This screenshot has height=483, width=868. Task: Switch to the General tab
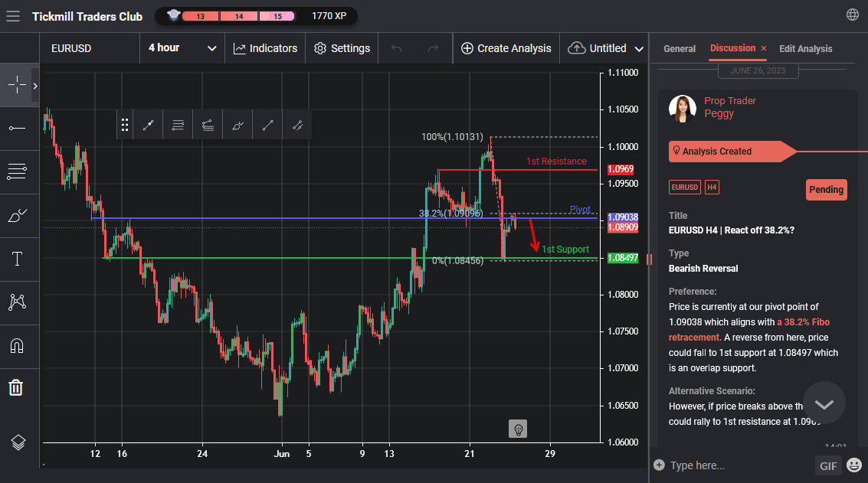point(680,49)
